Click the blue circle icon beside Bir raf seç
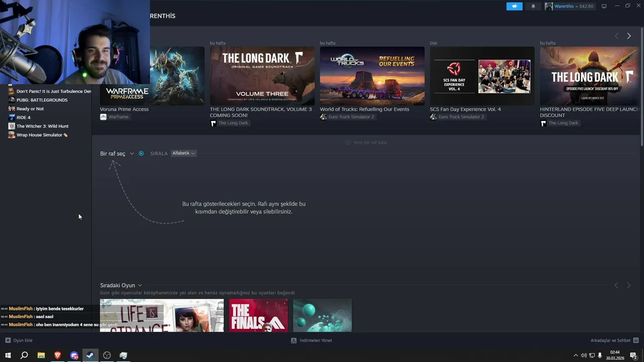Image resolution: width=644 pixels, height=362 pixels. (x=141, y=153)
